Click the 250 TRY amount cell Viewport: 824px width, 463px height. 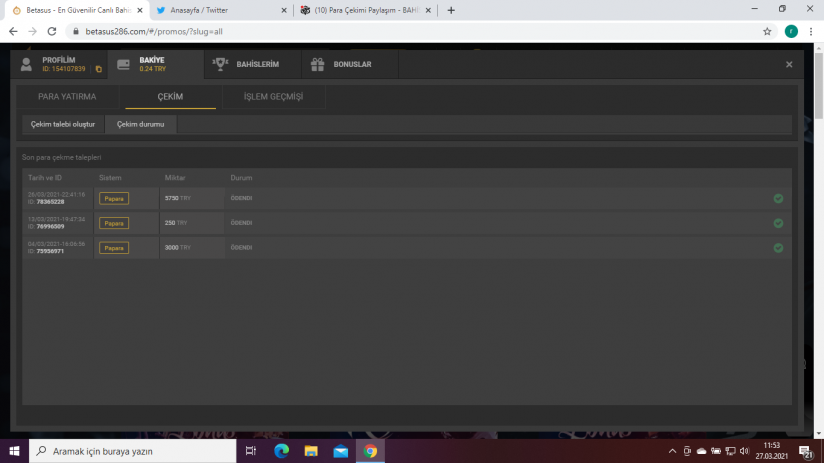point(192,223)
